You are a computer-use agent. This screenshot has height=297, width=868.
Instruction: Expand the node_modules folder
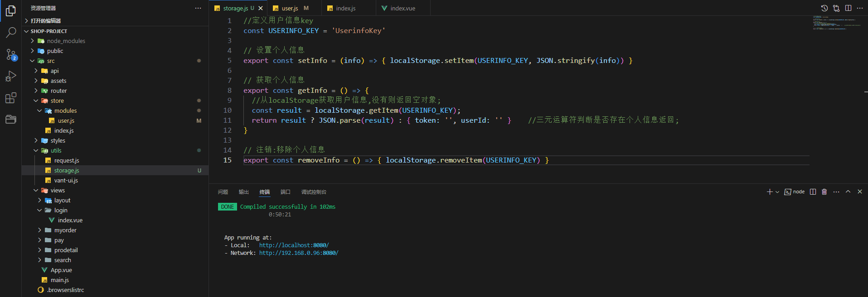point(66,41)
